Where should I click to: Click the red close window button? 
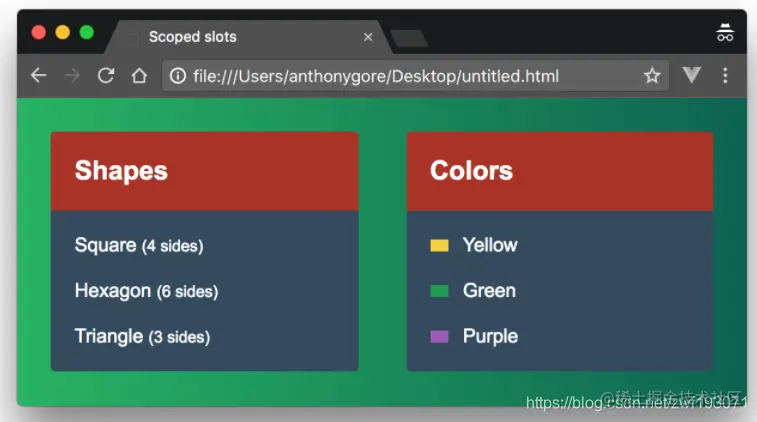[x=39, y=32]
